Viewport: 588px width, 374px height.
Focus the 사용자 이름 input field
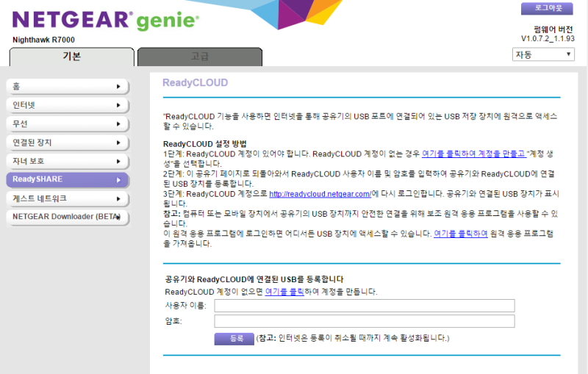click(364, 306)
